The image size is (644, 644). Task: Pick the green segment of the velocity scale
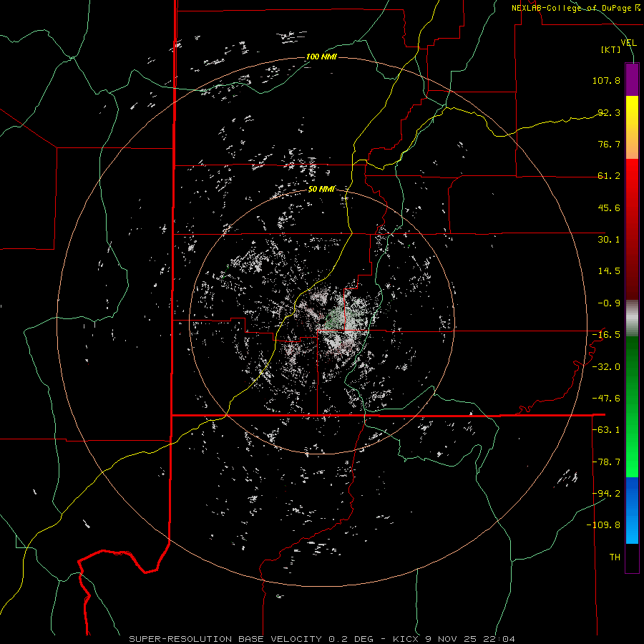point(632,406)
